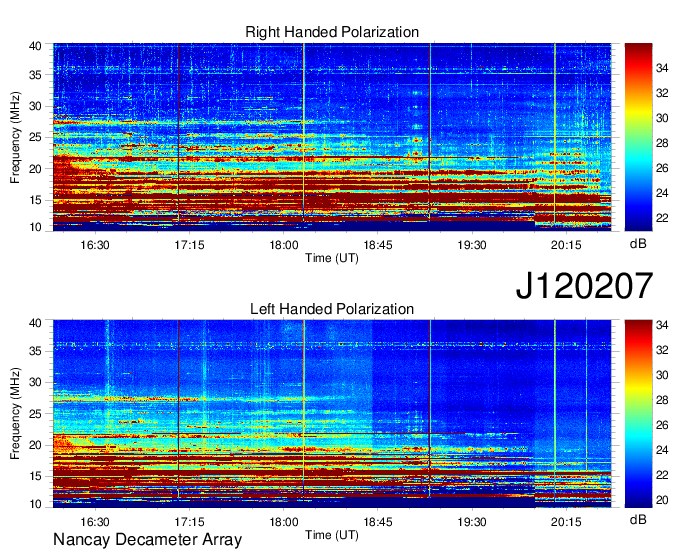Screen dimensions: 680x552
Task: Click Frequency (MHz) label of left-handed plot
Action: (x=15, y=414)
